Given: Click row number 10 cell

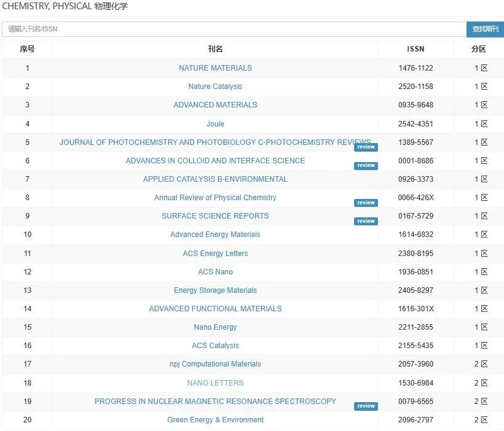Looking at the screenshot, I should [27, 235].
